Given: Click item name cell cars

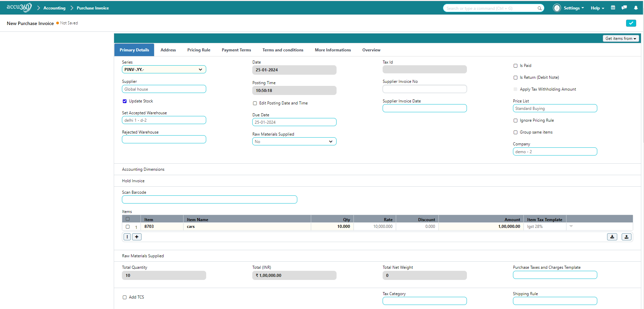Looking at the screenshot, I should 247,227.
